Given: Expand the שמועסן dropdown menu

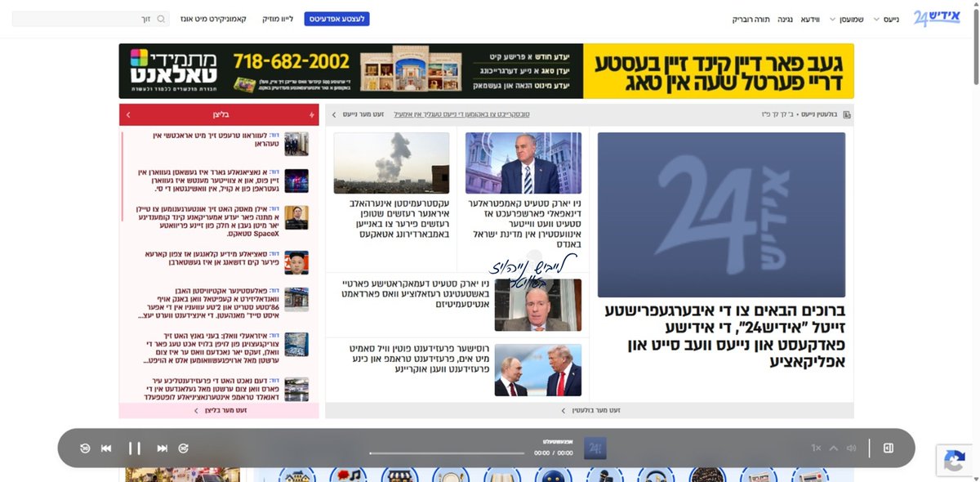Looking at the screenshot, I should [x=846, y=19].
